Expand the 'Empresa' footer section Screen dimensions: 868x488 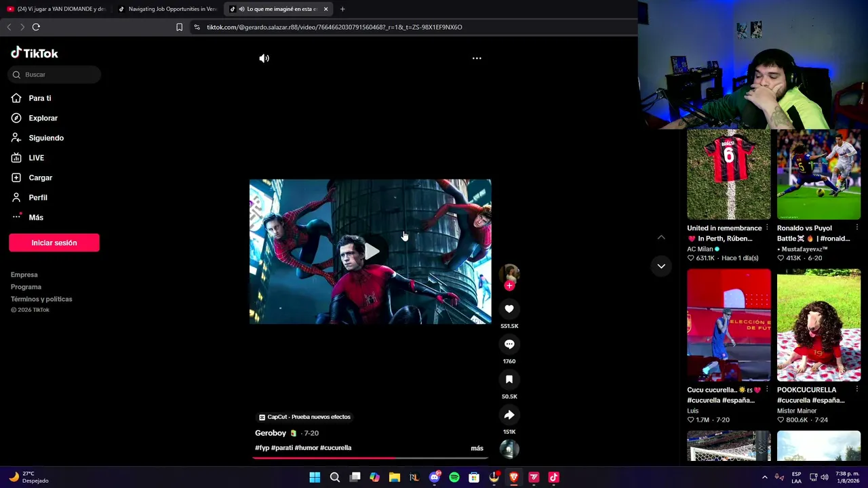tap(24, 274)
